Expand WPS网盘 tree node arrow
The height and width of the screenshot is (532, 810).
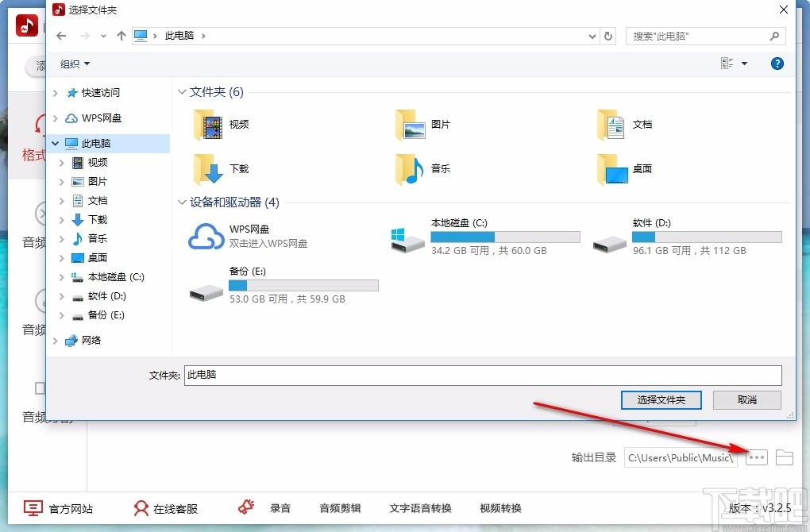pyautogui.click(x=56, y=118)
